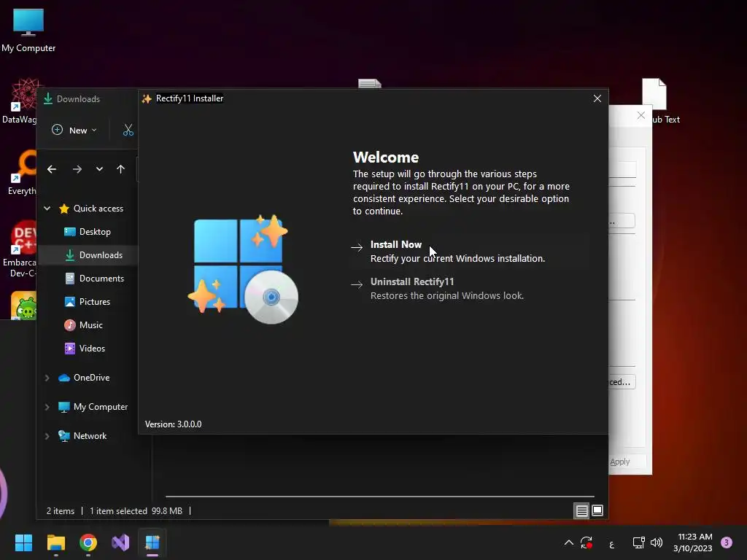This screenshot has height=560, width=747.
Task: Click the Downloads window title icon
Action: click(48, 98)
